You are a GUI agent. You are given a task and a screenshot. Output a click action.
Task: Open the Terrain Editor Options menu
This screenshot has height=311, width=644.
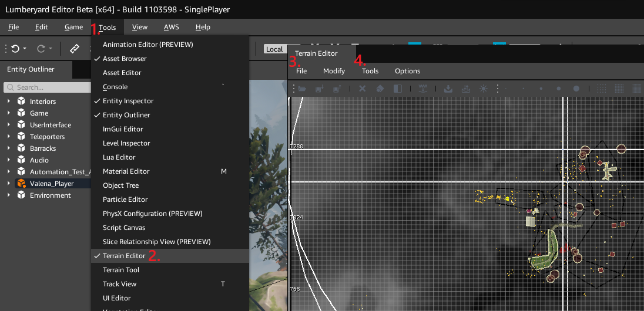click(407, 71)
